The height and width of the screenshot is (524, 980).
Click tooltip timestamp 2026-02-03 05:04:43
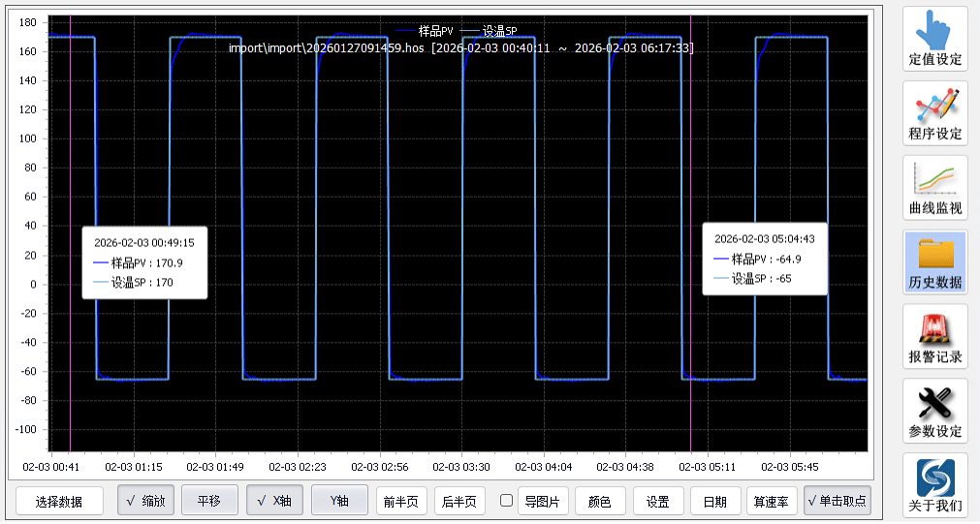(x=765, y=239)
